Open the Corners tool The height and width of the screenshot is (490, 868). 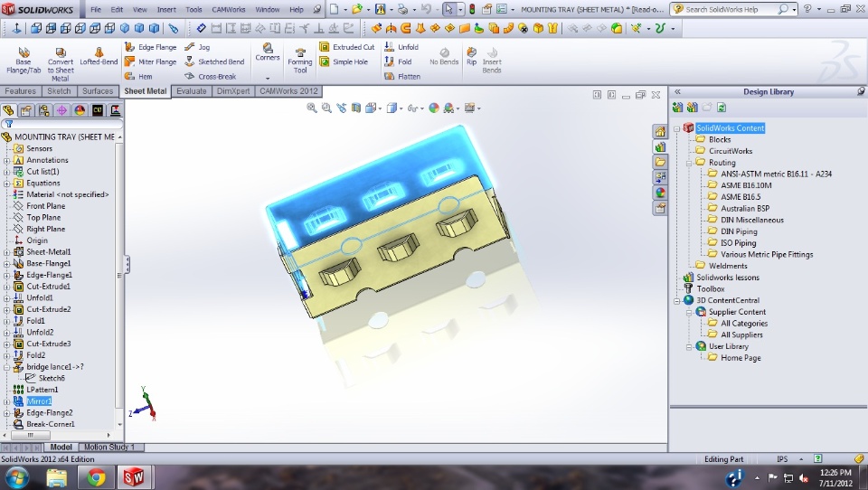[x=268, y=52]
